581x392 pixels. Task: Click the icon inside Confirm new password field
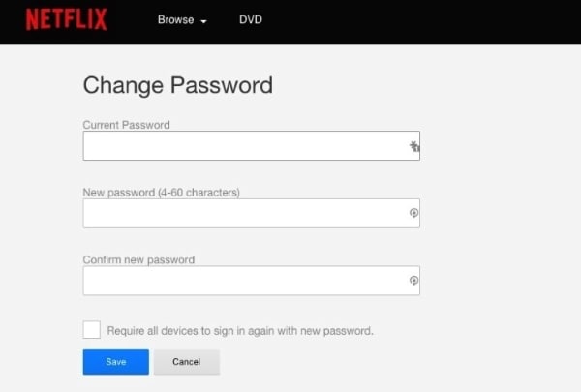pyautogui.click(x=413, y=281)
